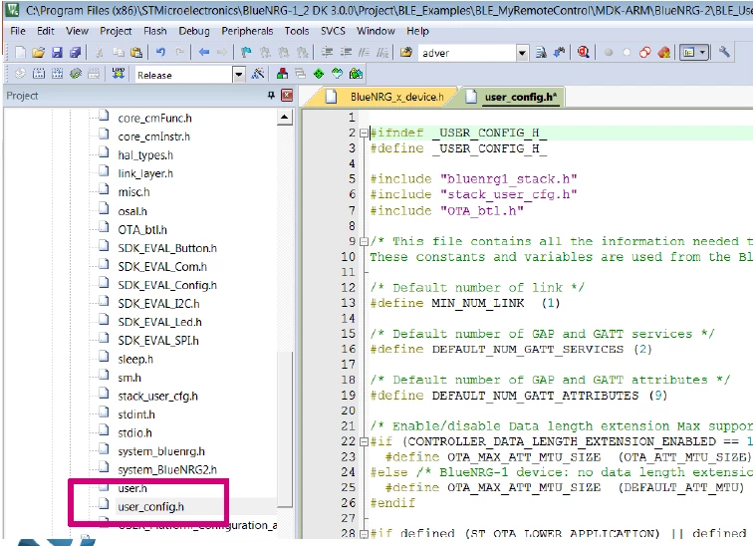The image size is (756, 546).
Task: Insert bookmark with the flag icon
Action: (x=246, y=52)
